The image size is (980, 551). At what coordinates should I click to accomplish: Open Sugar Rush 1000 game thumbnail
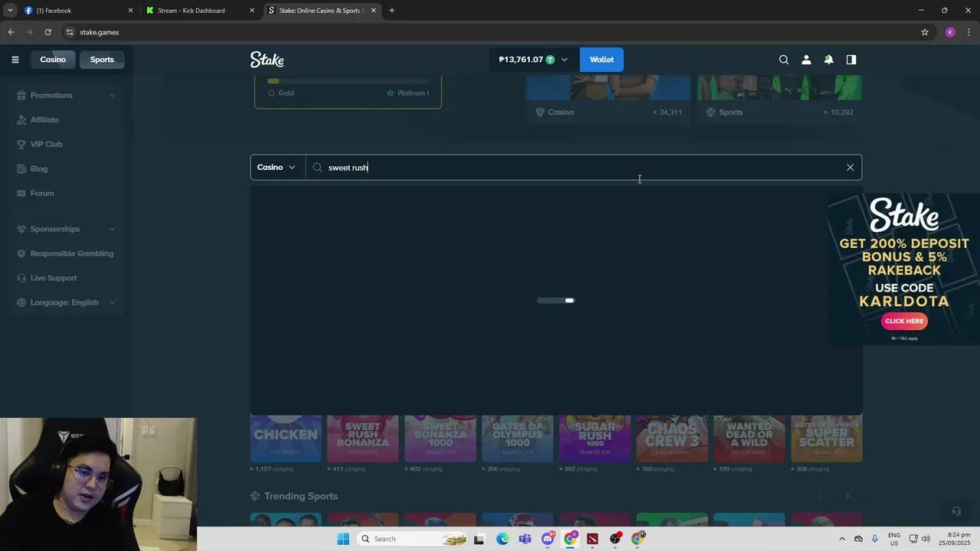(595, 439)
